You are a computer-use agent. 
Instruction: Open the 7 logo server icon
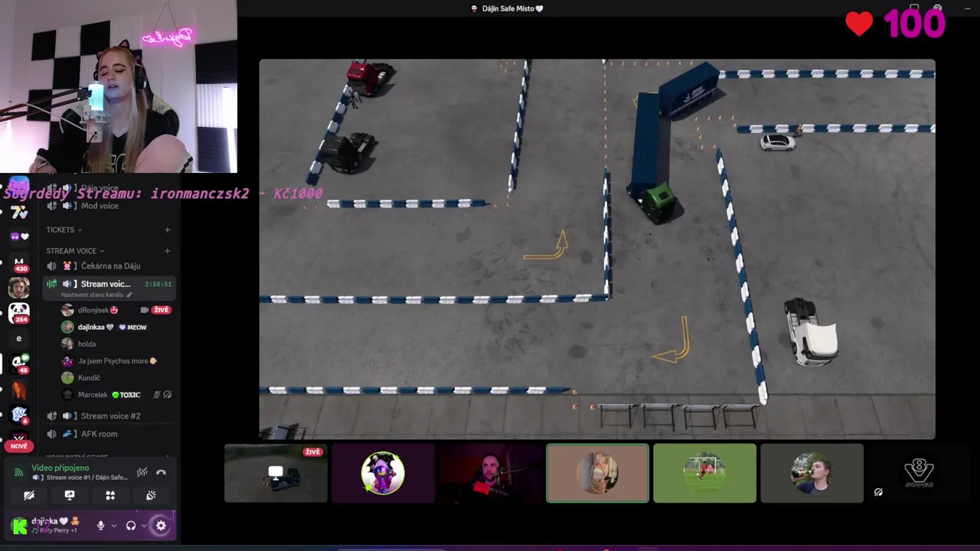click(x=19, y=212)
